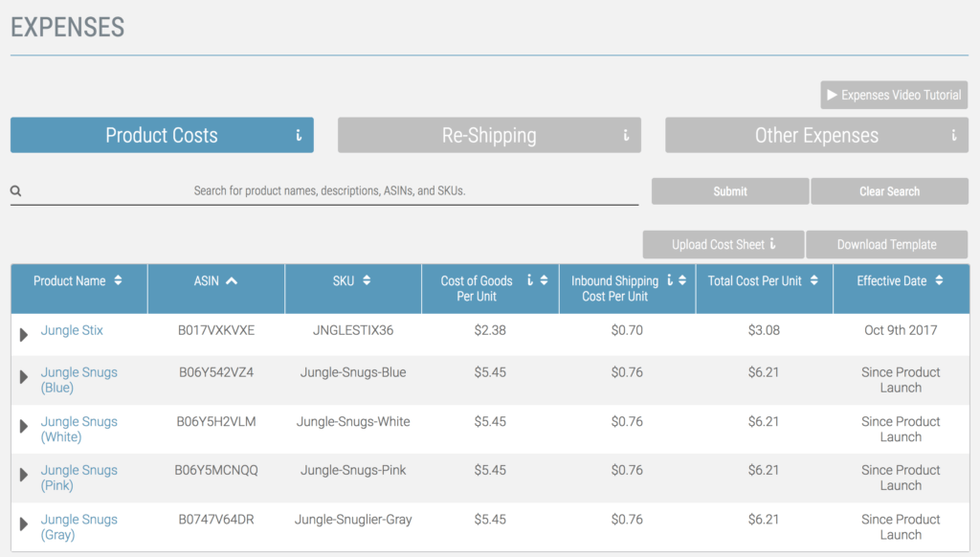Open the Expenses Video Tutorial

[x=894, y=95]
